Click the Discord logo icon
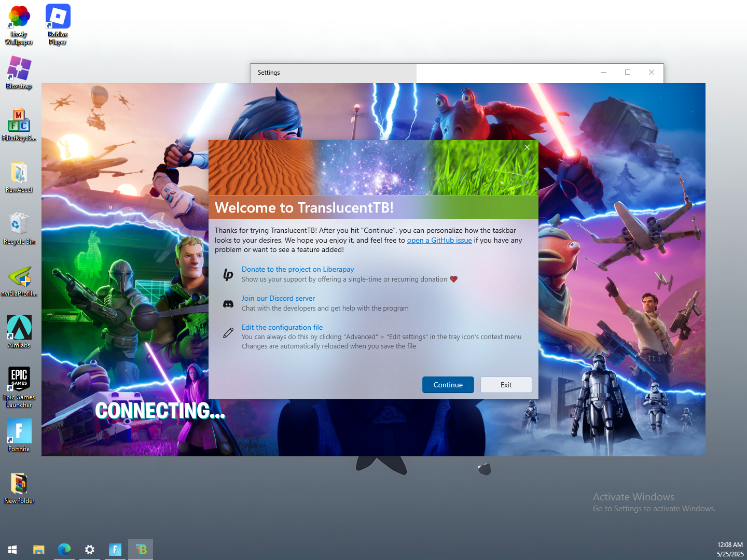The width and height of the screenshot is (747, 560). point(228,304)
